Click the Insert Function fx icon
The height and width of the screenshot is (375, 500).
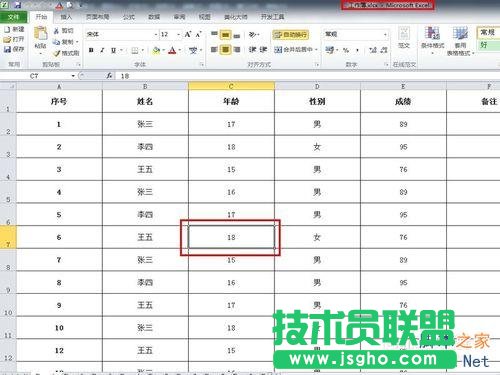(x=109, y=76)
